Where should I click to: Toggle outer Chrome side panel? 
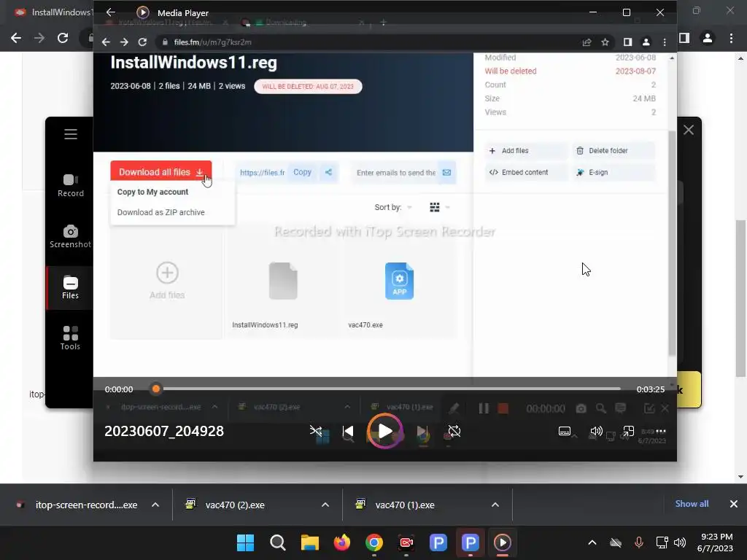pos(684,38)
